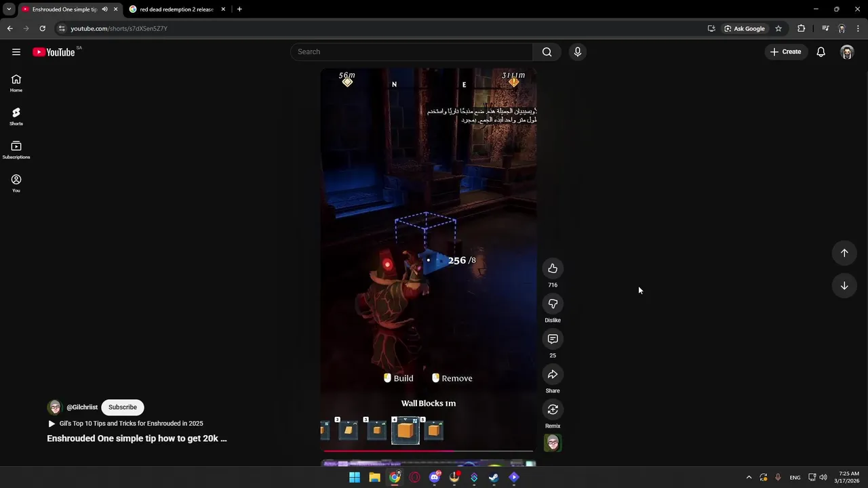Click the YouTube logo

[x=54, y=52]
